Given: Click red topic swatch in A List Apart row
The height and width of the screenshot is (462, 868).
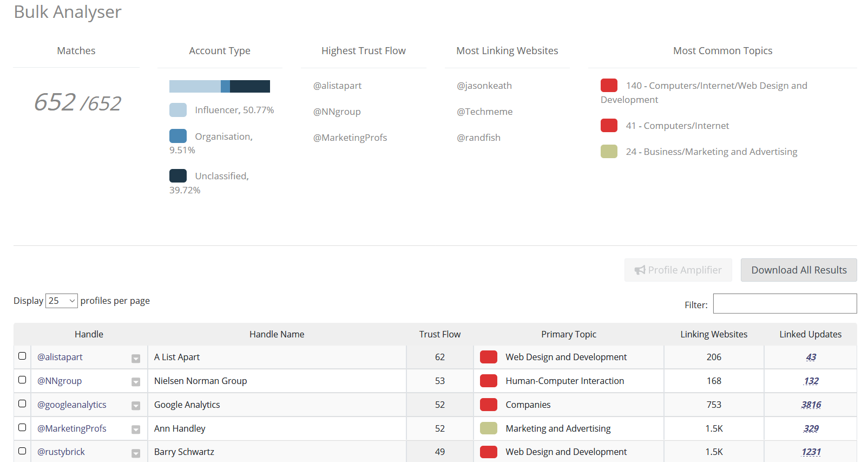Looking at the screenshot, I should point(489,357).
